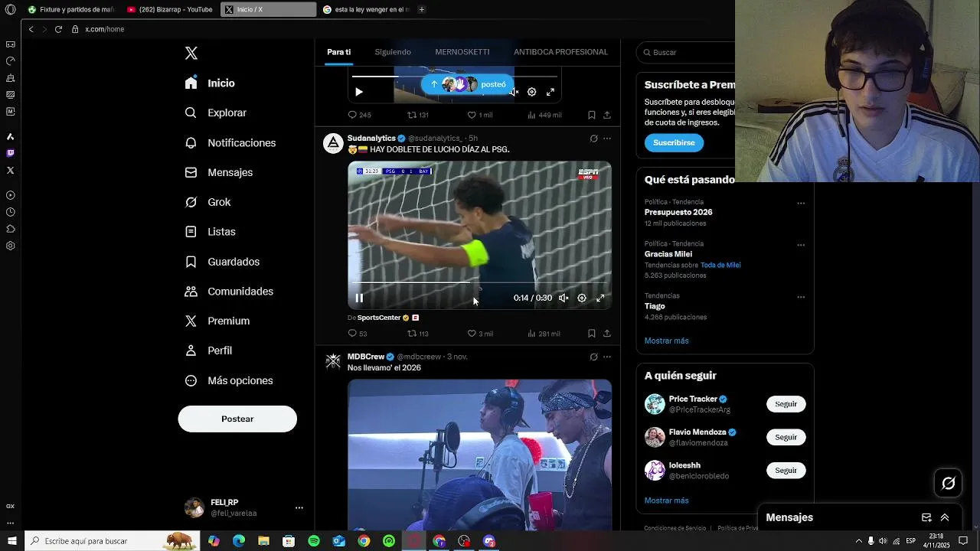Screen dimensions: 980x551
Task: Open Toda de Milei link
Action: (720, 265)
